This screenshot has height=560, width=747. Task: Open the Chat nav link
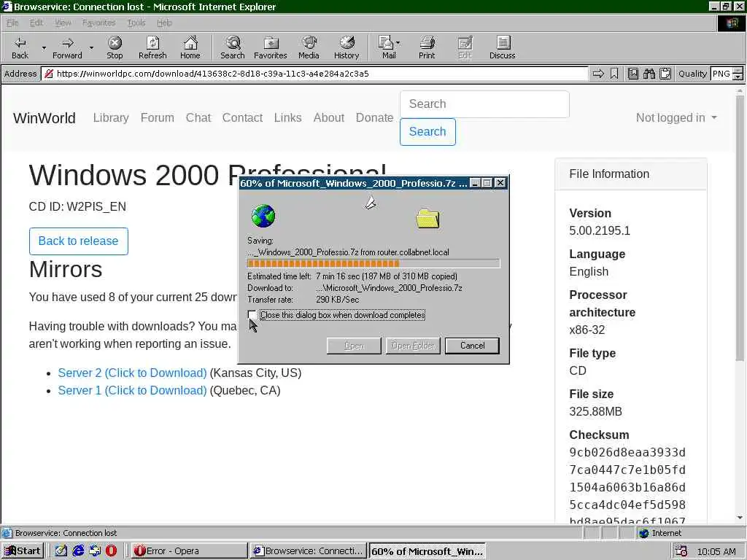pos(198,117)
